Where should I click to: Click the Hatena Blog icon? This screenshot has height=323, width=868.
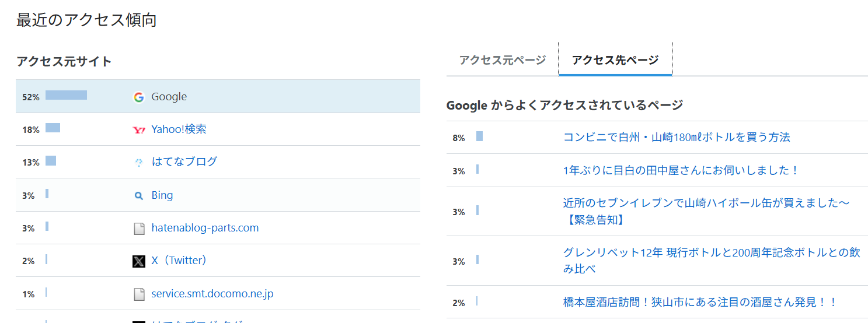(x=138, y=163)
